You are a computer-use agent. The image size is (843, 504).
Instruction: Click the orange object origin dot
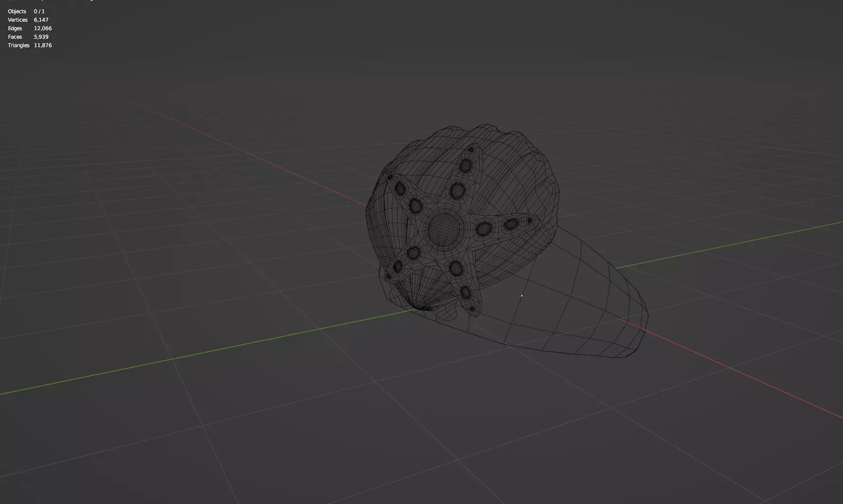pos(522,296)
